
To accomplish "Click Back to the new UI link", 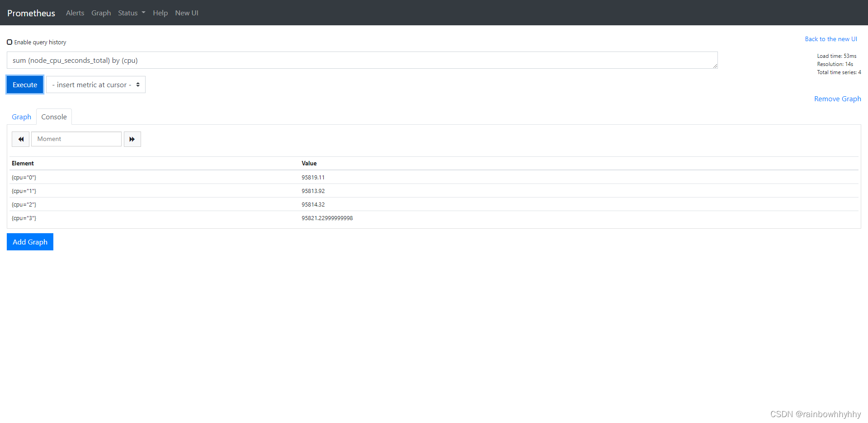I will (x=831, y=39).
